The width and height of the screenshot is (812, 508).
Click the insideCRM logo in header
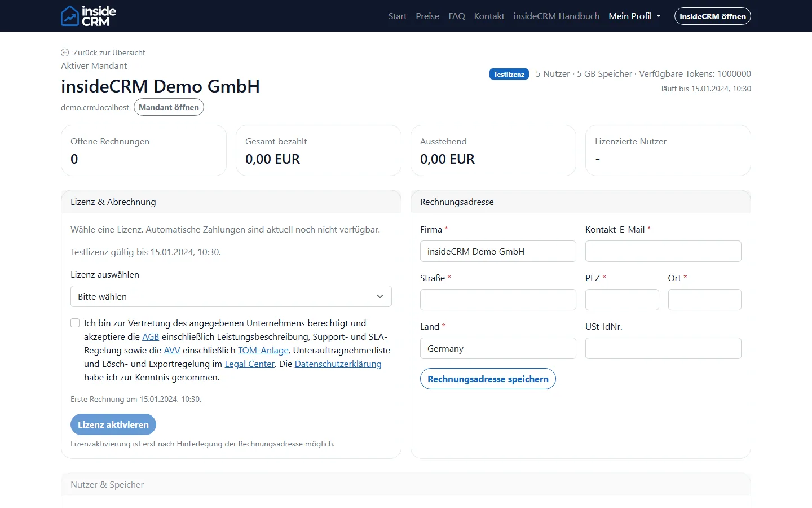point(89,16)
